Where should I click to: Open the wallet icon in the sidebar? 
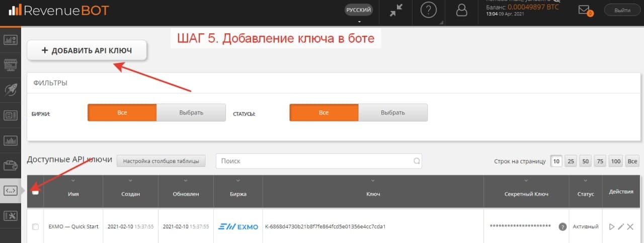[x=11, y=165]
